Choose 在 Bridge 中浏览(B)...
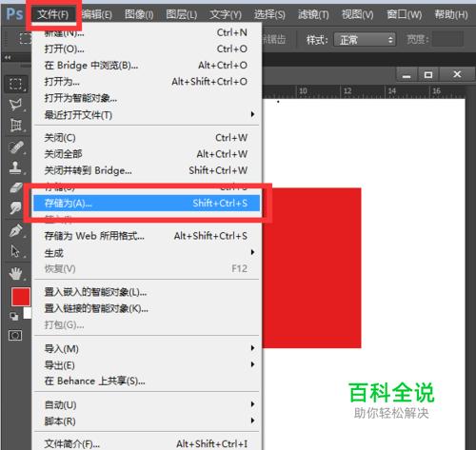 tap(147, 66)
